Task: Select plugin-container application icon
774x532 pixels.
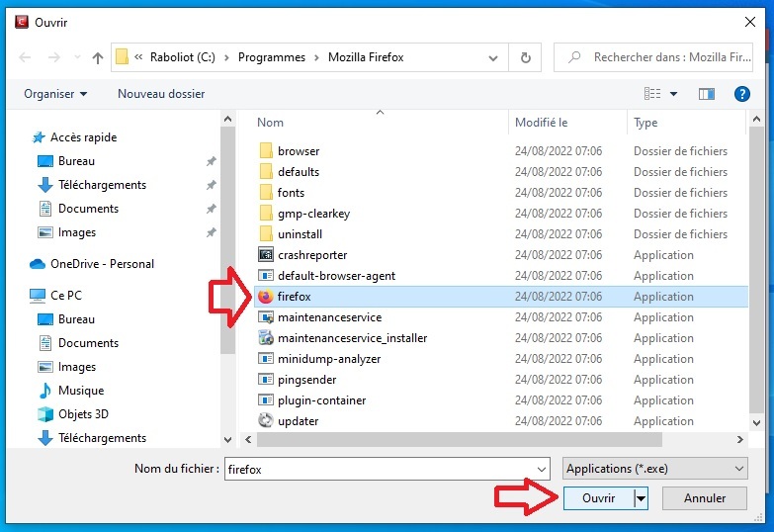Action: coord(266,399)
